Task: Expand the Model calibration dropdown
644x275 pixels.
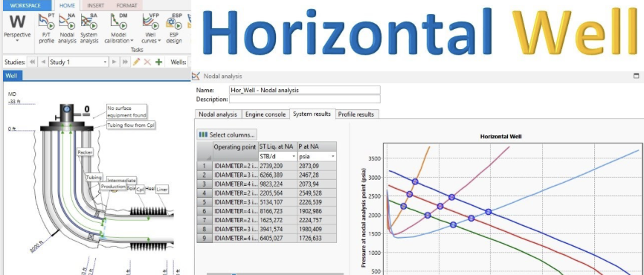Action: pos(132,41)
